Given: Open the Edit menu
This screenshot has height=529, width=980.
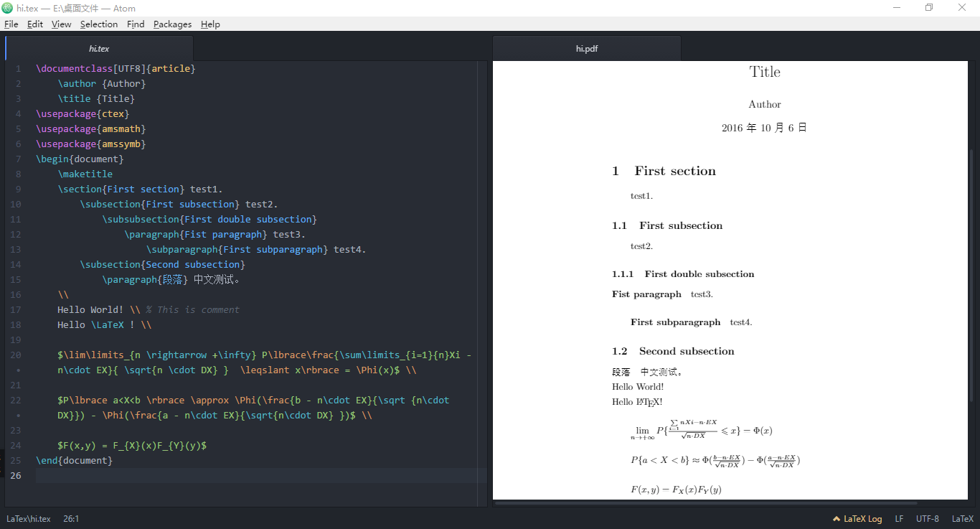Looking at the screenshot, I should (x=35, y=24).
